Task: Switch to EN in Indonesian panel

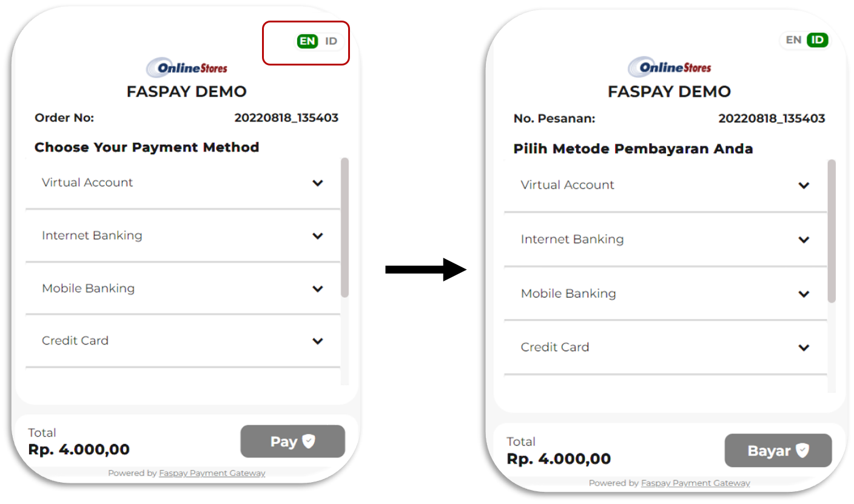Action: tap(793, 40)
